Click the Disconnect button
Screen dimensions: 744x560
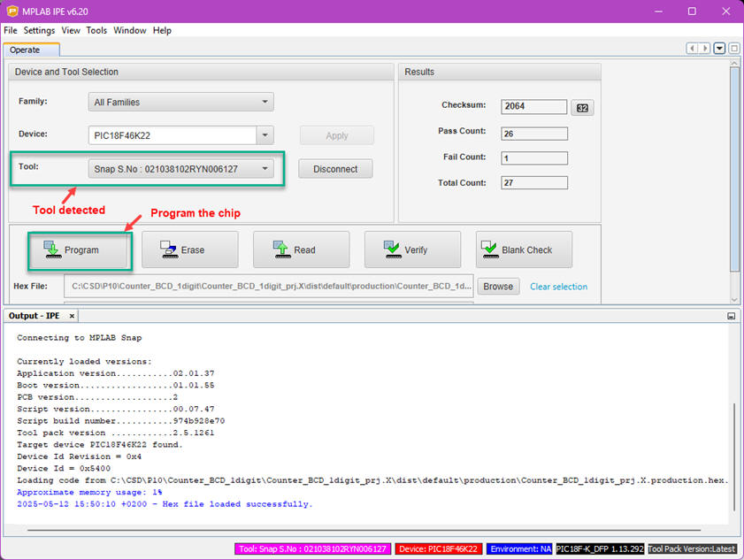(335, 169)
